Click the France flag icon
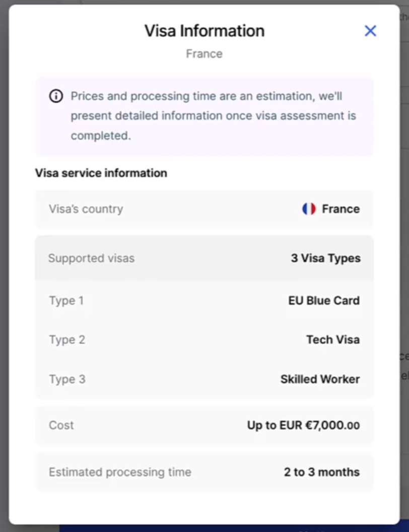This screenshot has width=409, height=532. click(x=309, y=209)
